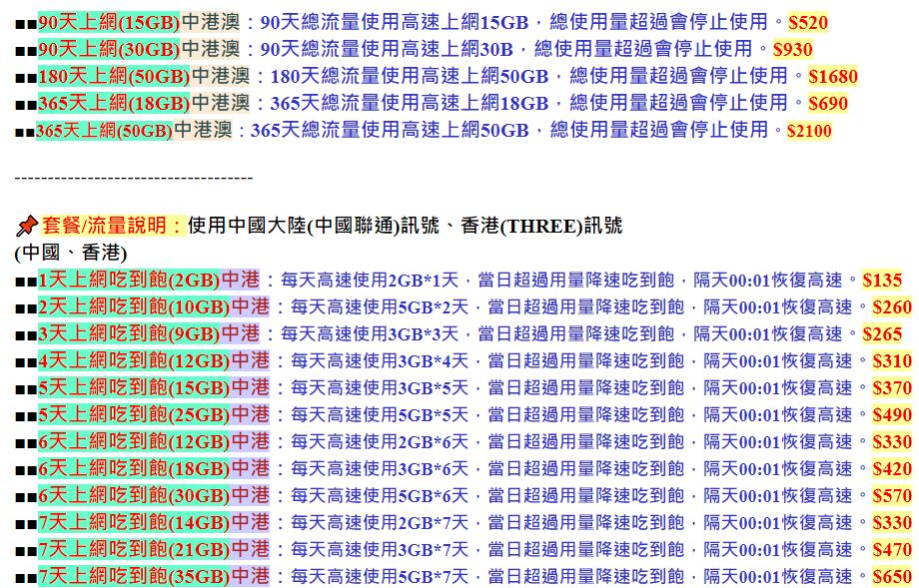Click the $570 price
919x588 pixels.
[x=892, y=495]
